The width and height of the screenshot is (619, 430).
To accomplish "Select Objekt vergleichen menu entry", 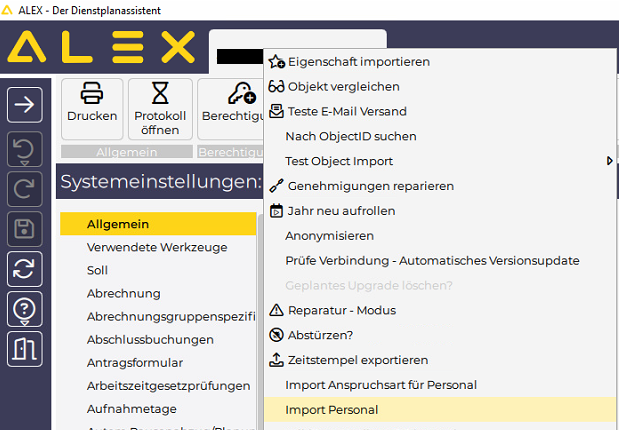I will point(343,86).
